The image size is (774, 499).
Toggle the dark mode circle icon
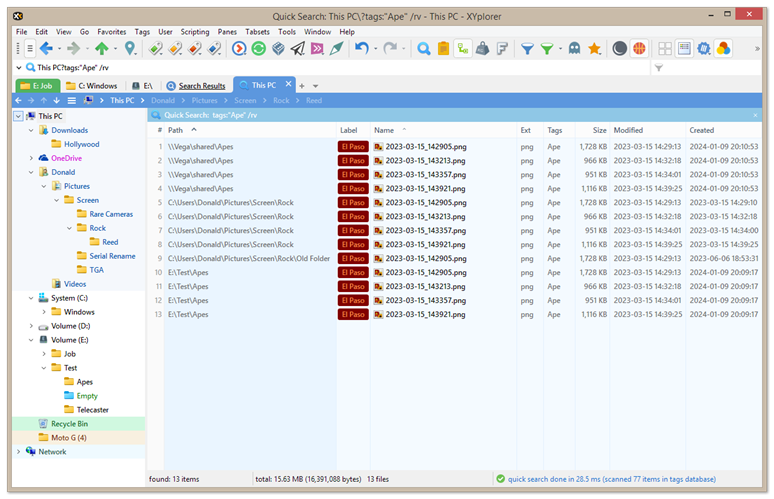coord(619,48)
